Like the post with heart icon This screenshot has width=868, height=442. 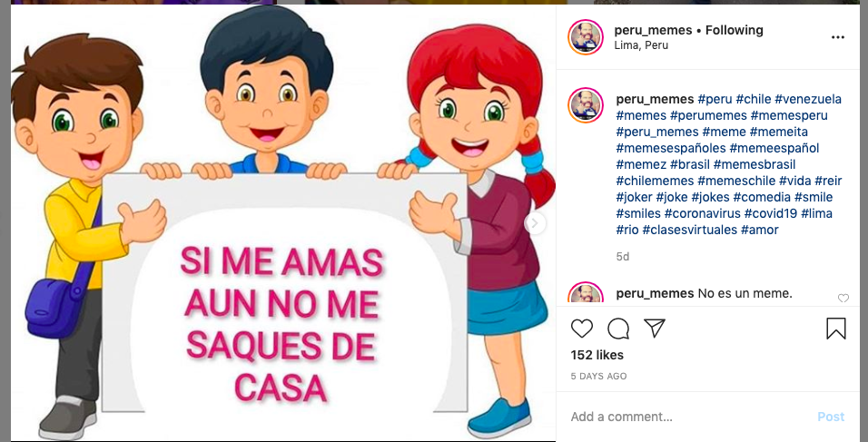coord(581,329)
